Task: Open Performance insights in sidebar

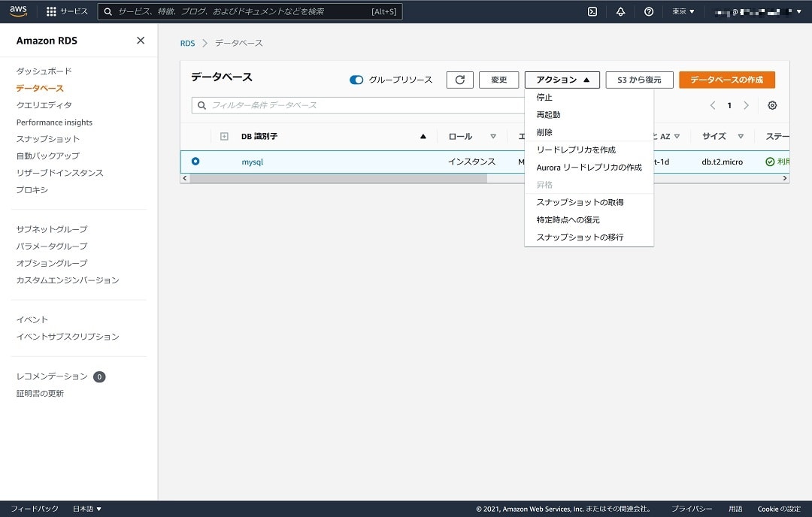Action: click(x=54, y=122)
